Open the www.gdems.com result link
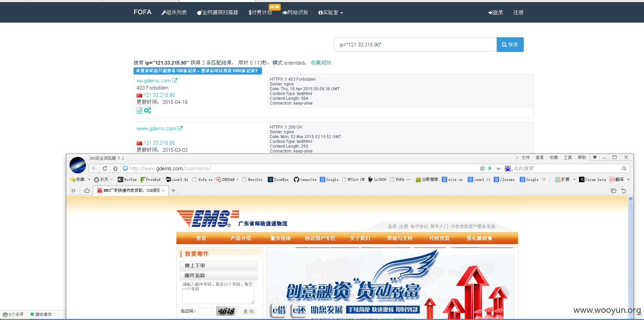Viewport: 644px width, 320px height. 160,129
